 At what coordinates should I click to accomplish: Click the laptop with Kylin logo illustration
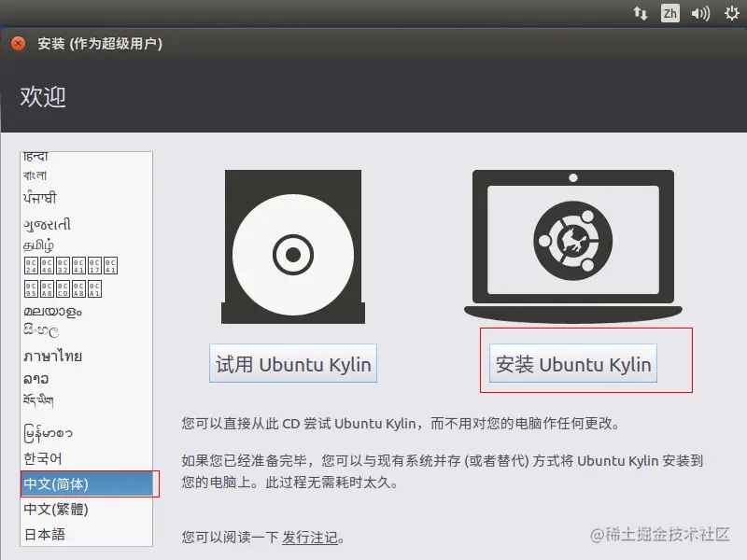pyautogui.click(x=573, y=245)
